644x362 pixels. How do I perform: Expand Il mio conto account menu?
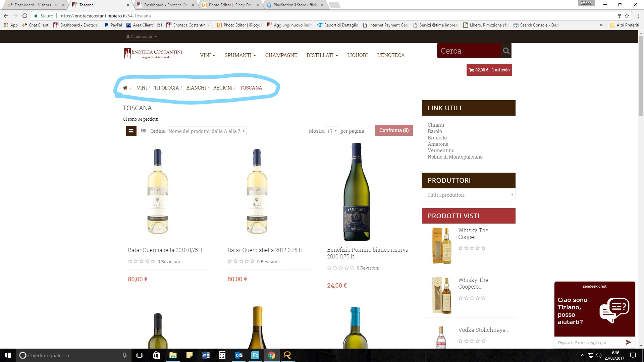[x=142, y=37]
